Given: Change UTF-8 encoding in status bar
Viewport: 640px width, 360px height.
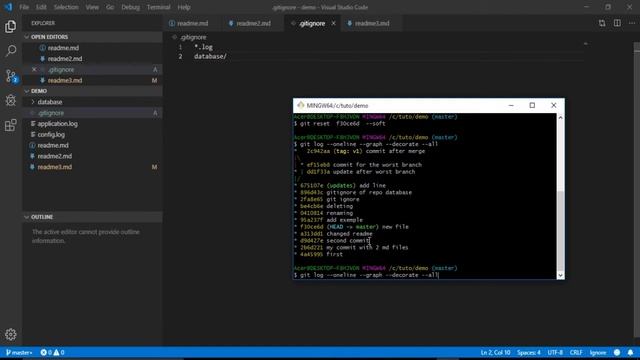Looking at the screenshot, I should click(x=555, y=353).
